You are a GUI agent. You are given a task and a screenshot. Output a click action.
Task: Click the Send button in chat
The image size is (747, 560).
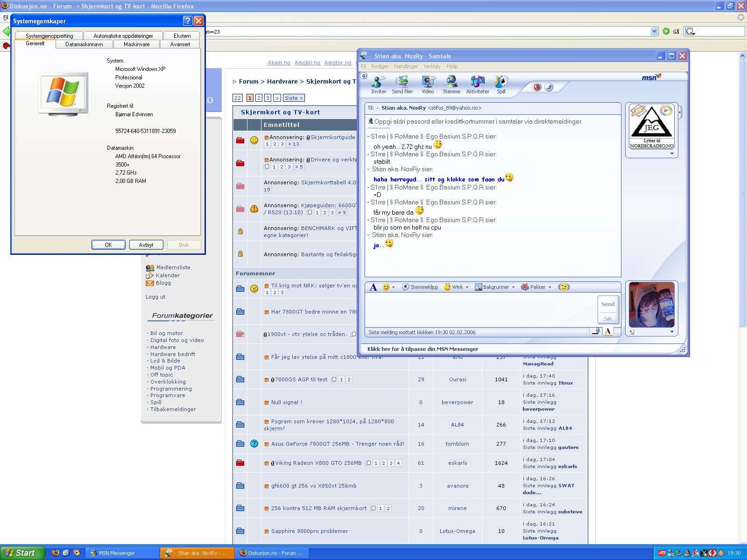(608, 304)
